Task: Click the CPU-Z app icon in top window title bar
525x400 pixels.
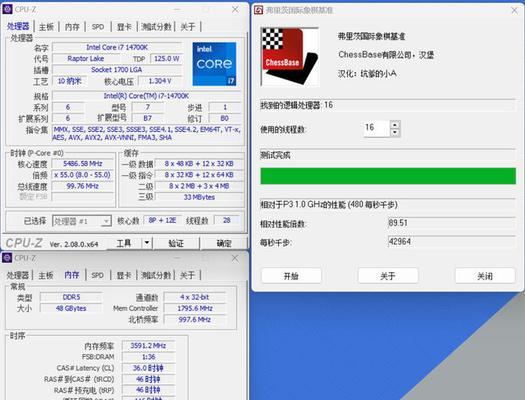Action: 7,9
